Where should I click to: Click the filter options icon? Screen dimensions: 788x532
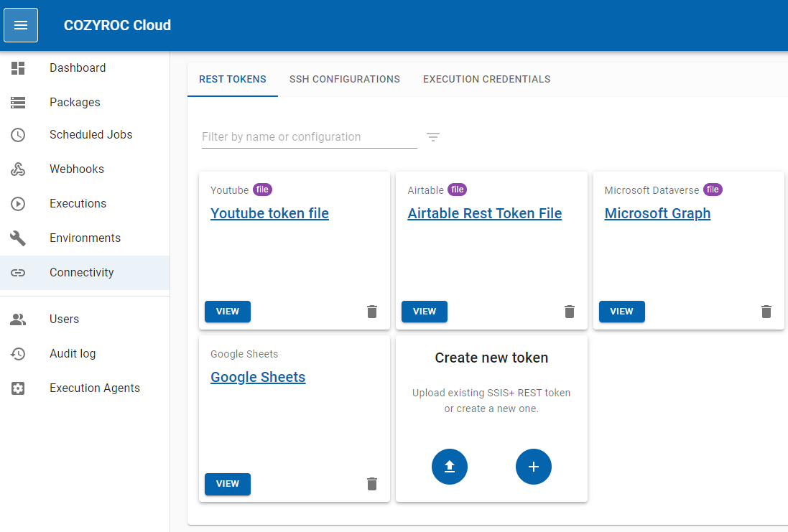click(432, 137)
